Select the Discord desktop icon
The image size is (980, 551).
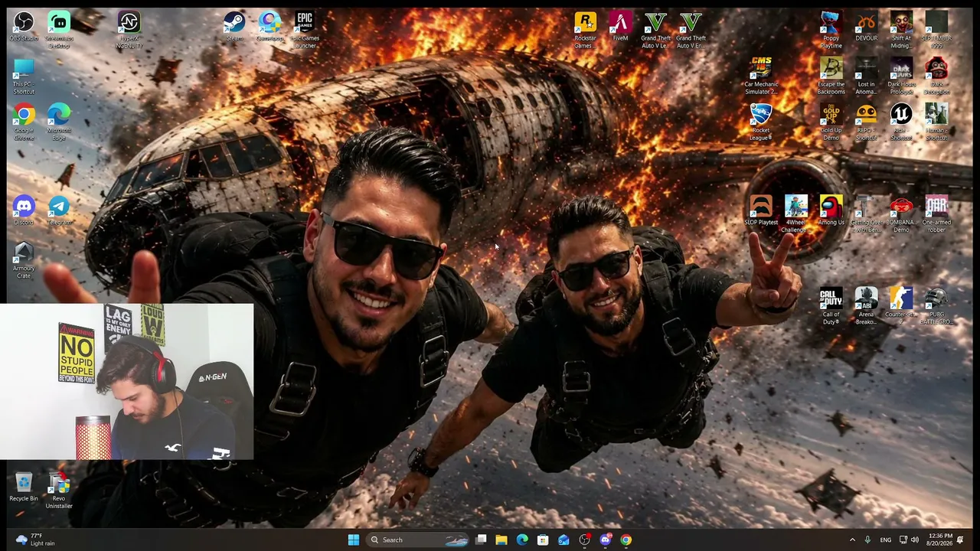click(24, 210)
